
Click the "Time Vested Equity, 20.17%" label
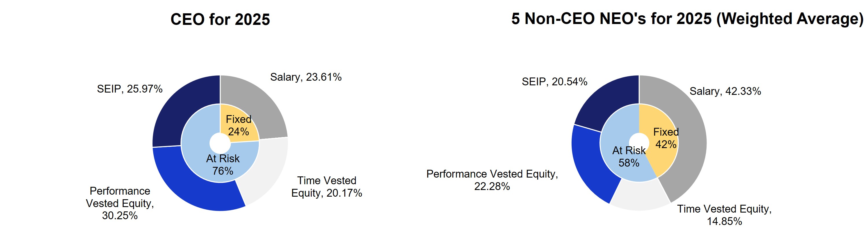(x=326, y=187)
